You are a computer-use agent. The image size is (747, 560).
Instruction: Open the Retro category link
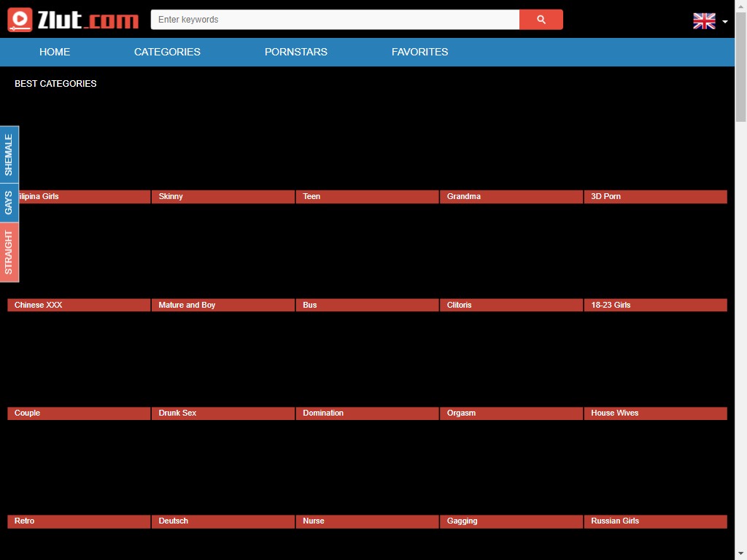(x=79, y=521)
